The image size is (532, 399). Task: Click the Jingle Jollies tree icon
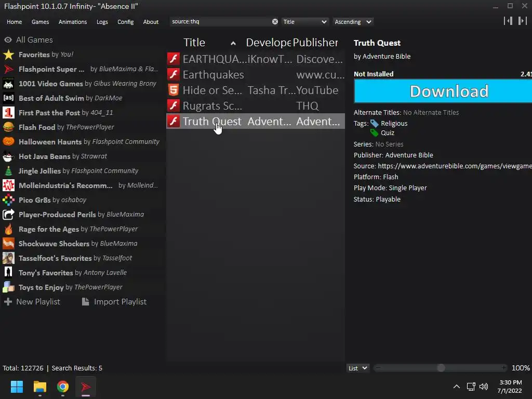click(x=8, y=171)
